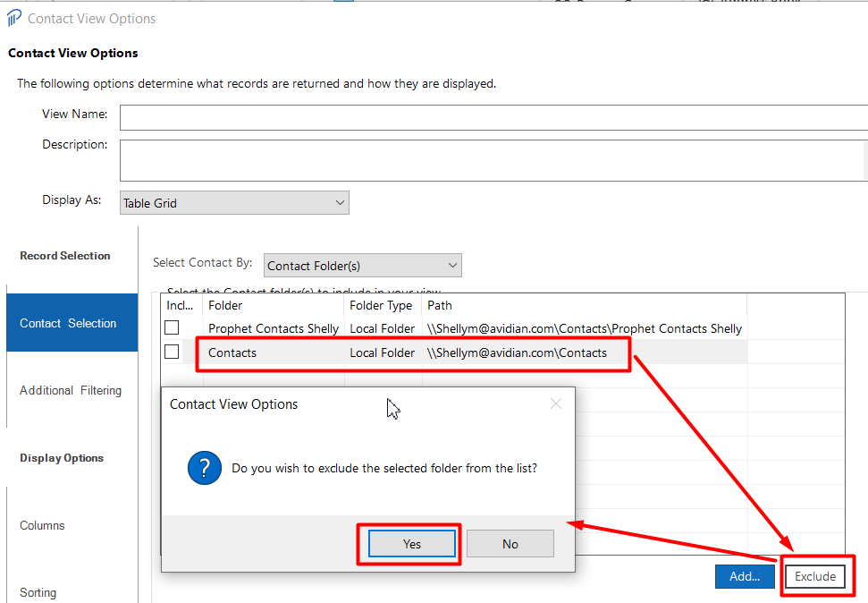The width and height of the screenshot is (868, 603).
Task: Click the Prophet Contacts Shelly path cell
Action: (584, 328)
